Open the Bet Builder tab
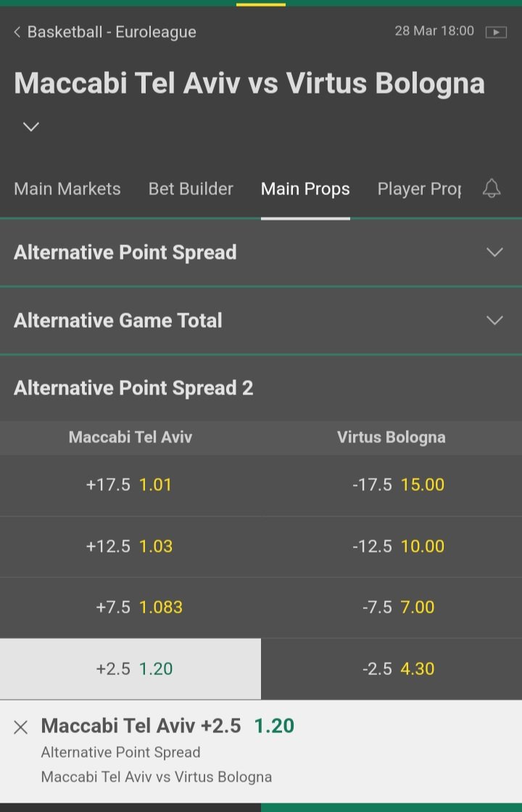 (x=191, y=189)
